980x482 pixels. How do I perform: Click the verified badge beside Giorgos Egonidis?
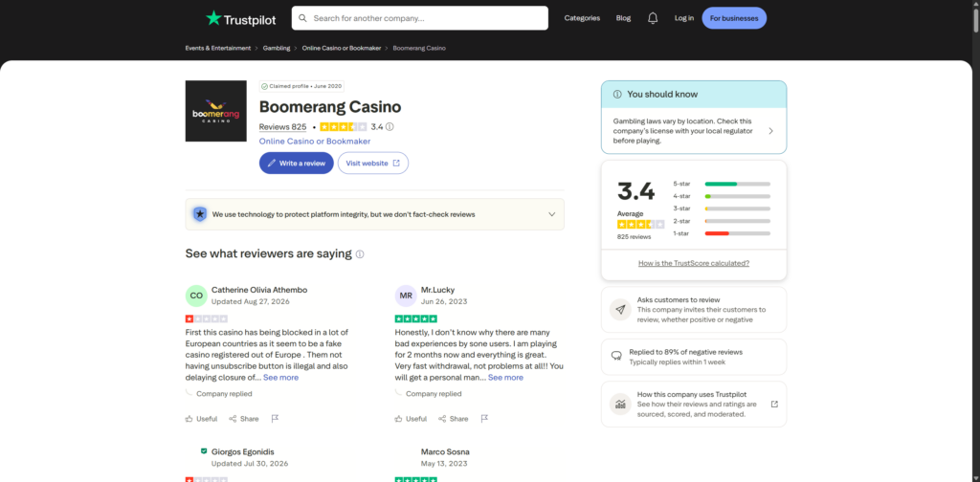[x=204, y=450]
